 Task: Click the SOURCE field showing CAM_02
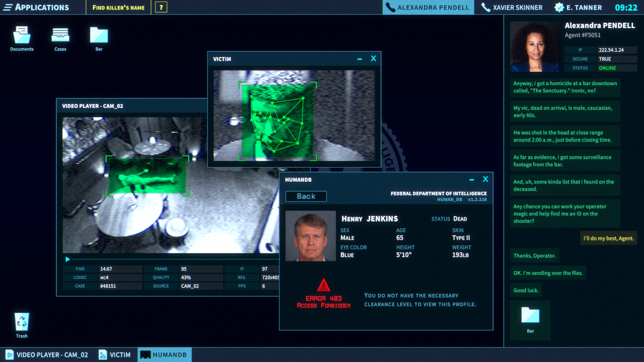[x=201, y=286]
